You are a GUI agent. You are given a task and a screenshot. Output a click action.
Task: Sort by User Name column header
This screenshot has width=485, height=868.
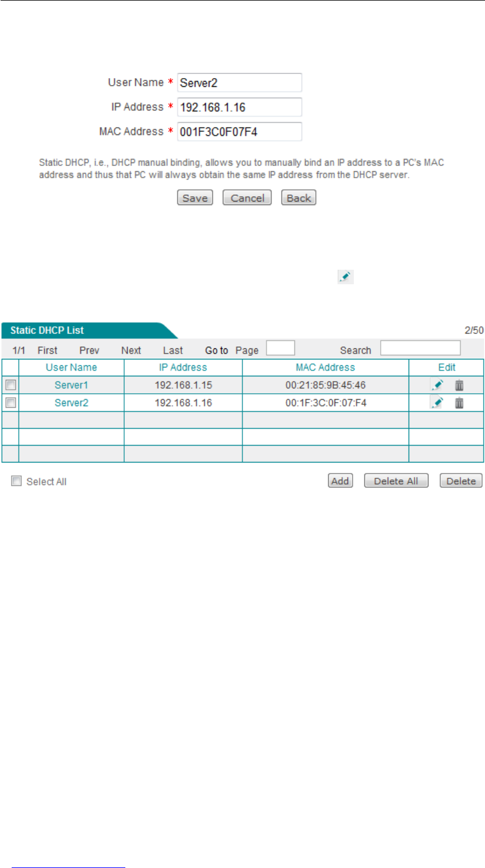[x=71, y=368]
